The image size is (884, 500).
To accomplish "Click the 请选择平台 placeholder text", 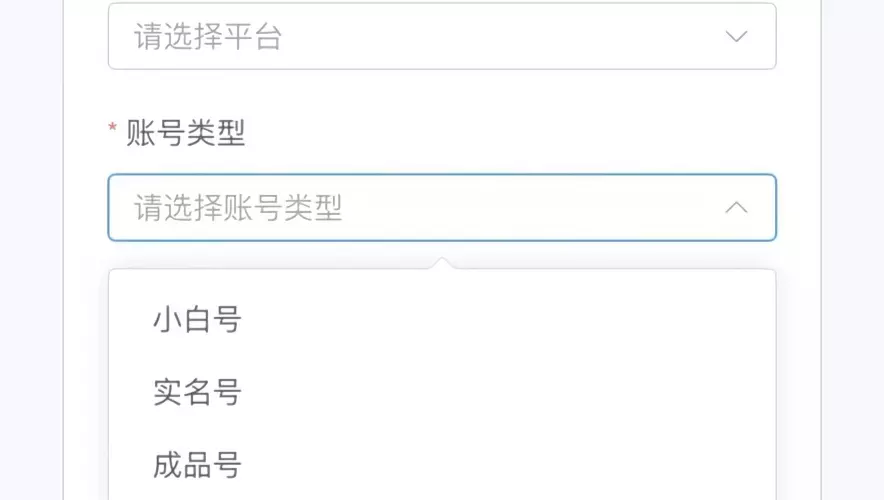I will [208, 37].
